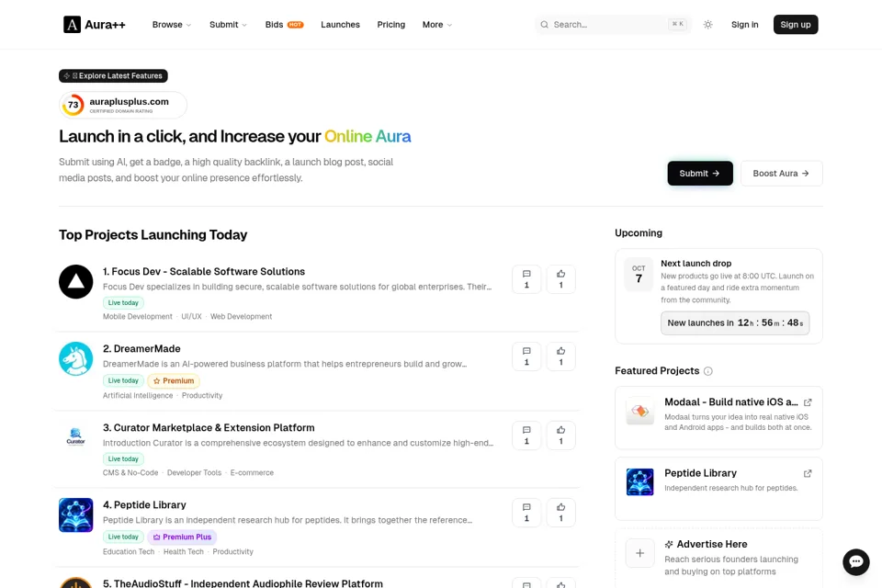Click the Sign up button

pyautogui.click(x=796, y=25)
